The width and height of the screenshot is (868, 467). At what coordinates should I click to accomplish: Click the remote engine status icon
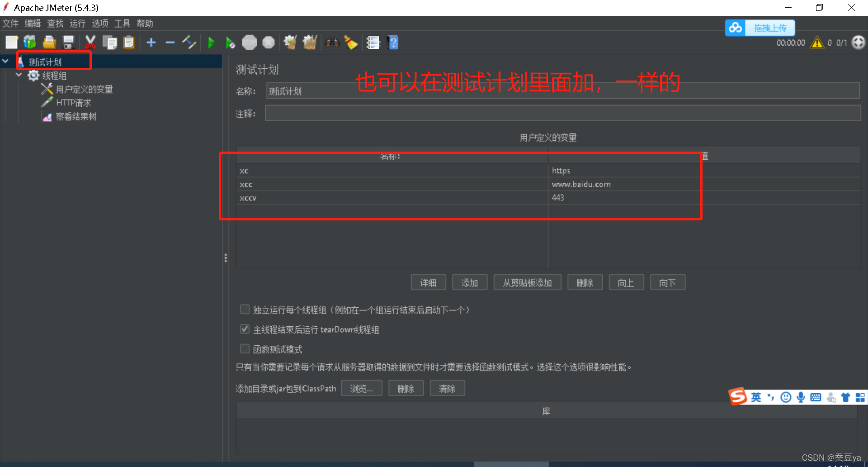click(858, 43)
